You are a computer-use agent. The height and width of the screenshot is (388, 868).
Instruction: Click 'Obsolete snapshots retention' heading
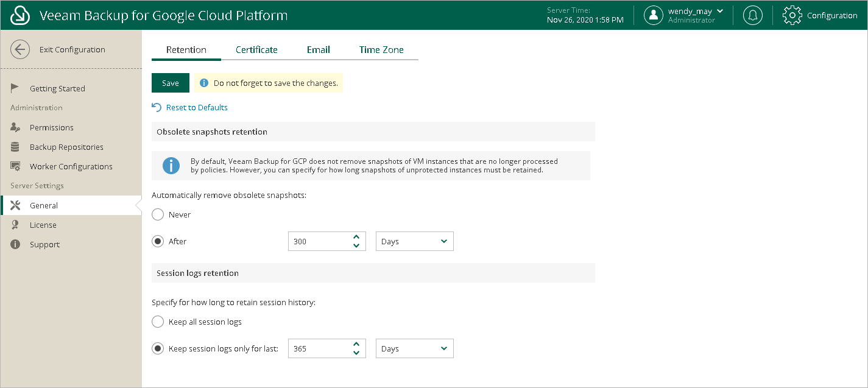point(212,132)
